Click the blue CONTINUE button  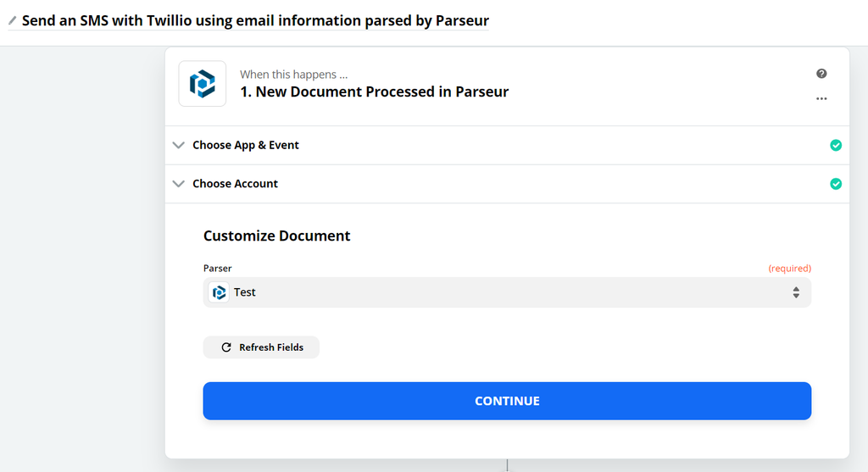507,401
